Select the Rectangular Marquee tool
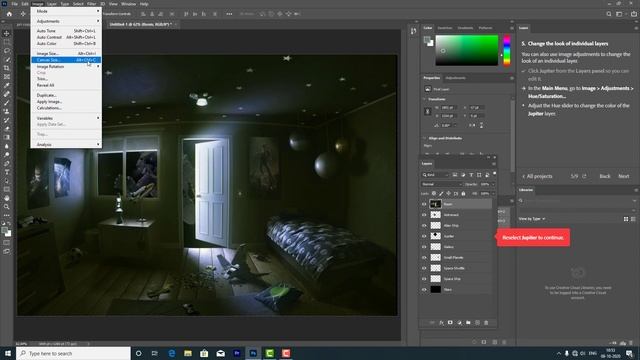The height and width of the screenshot is (360, 640). coord(7,42)
